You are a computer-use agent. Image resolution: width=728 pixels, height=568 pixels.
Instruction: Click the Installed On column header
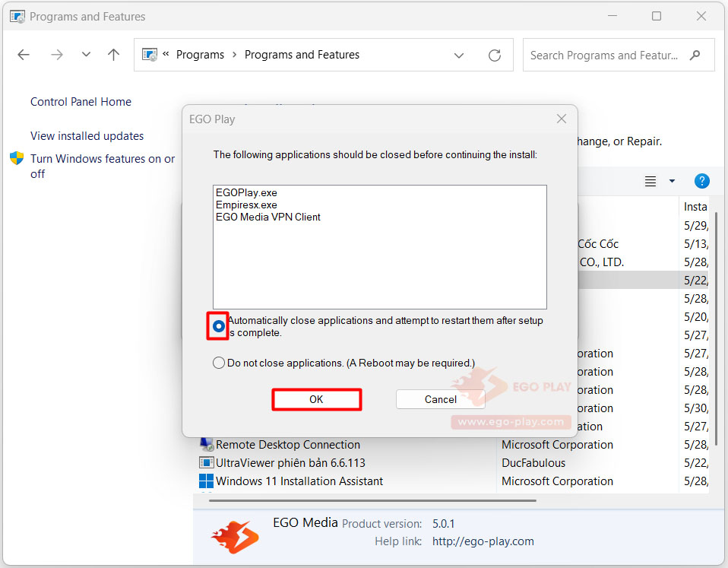695,207
